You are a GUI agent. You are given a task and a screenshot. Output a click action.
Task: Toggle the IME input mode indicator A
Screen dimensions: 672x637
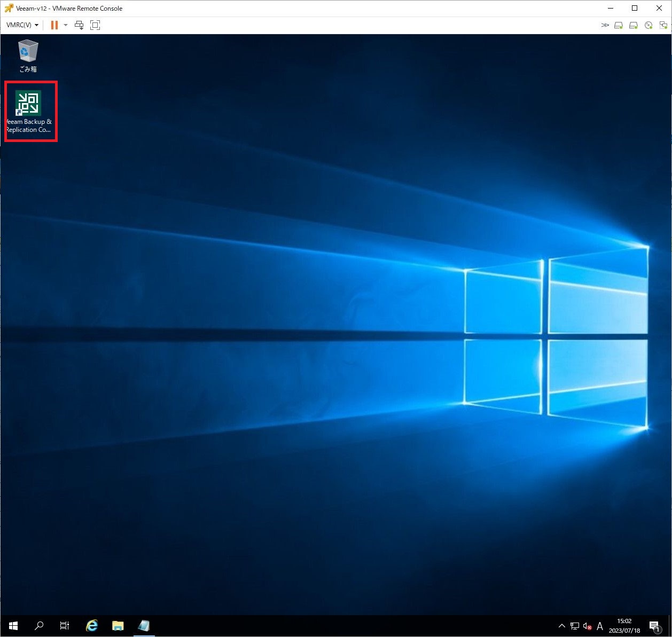tap(600, 626)
